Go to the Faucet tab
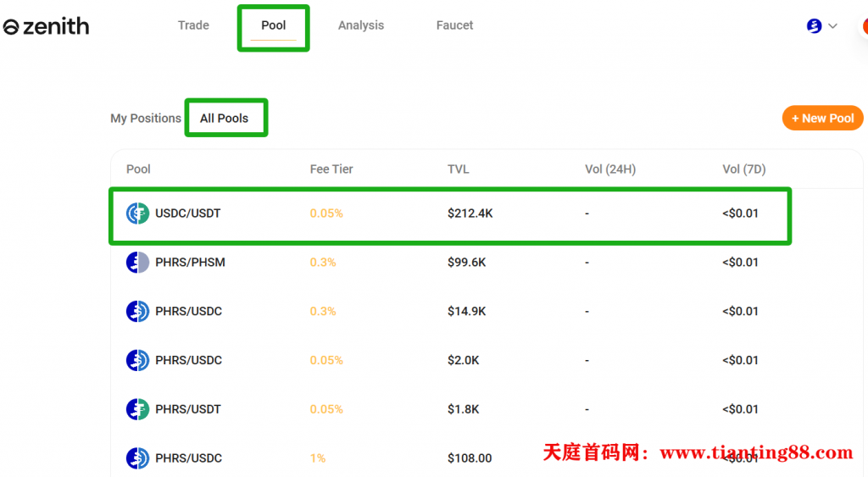Viewport: 868px width, 477px height. [454, 25]
